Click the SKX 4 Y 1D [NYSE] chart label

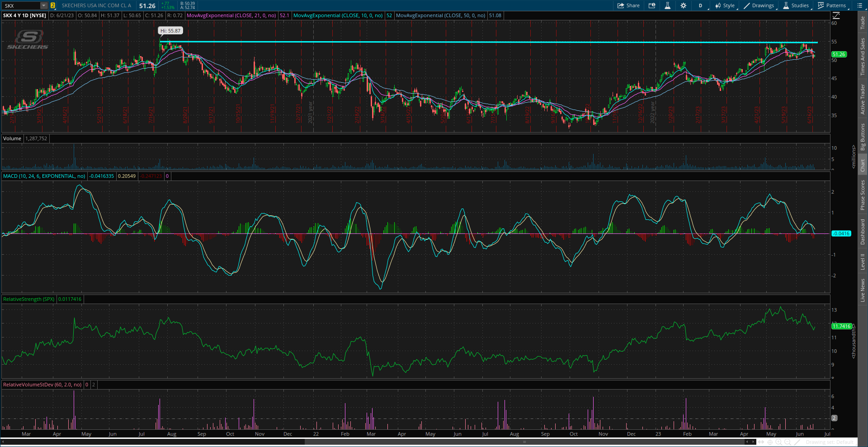tap(24, 15)
